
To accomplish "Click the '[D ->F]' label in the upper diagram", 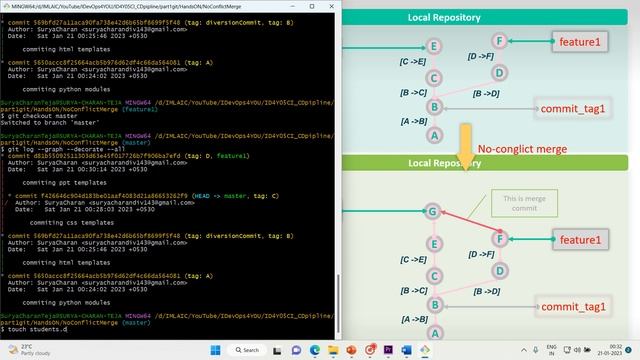I will [481, 56].
